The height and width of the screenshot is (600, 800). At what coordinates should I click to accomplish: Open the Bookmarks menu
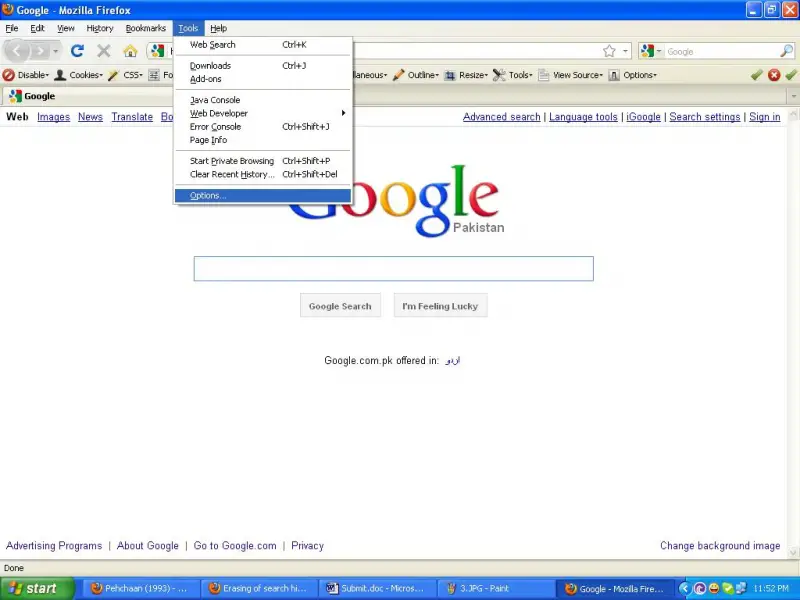145,28
